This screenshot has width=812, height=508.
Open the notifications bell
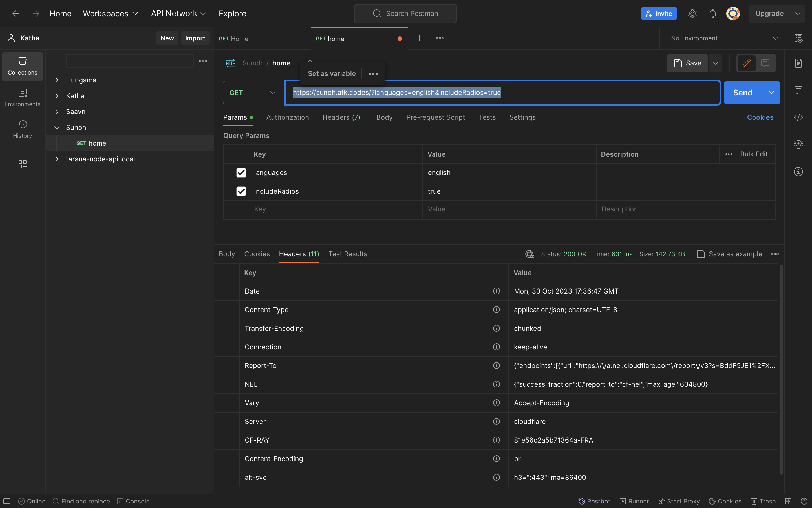click(x=712, y=14)
